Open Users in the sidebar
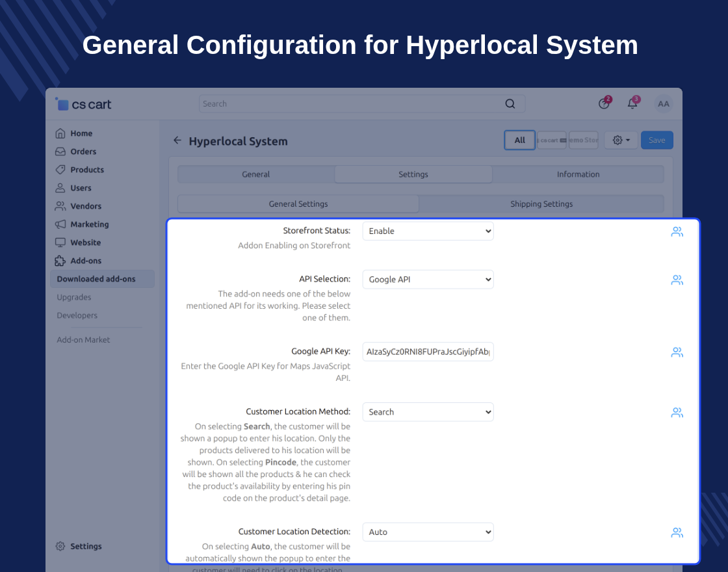728x572 pixels. [81, 188]
